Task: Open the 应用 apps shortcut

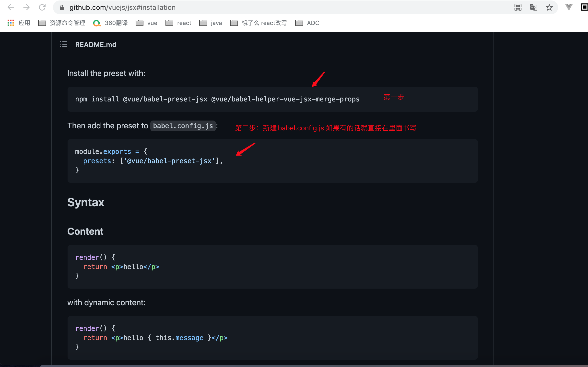Action: [x=19, y=23]
